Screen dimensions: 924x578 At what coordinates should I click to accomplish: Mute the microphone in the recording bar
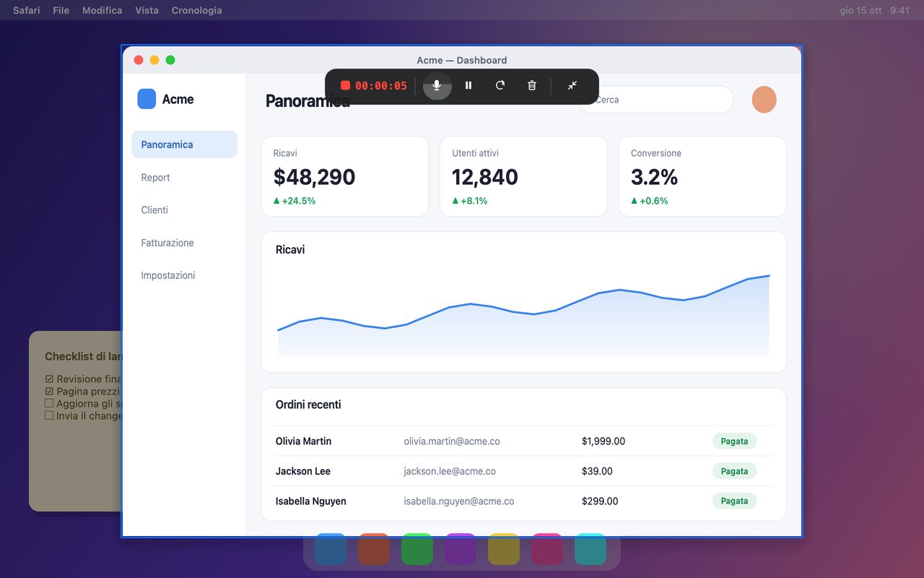tap(437, 85)
